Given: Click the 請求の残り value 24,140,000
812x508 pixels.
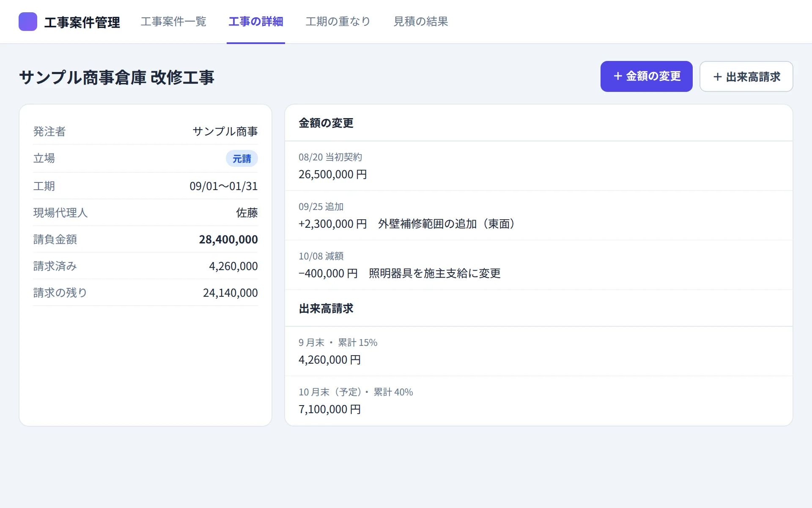Looking at the screenshot, I should (x=230, y=293).
